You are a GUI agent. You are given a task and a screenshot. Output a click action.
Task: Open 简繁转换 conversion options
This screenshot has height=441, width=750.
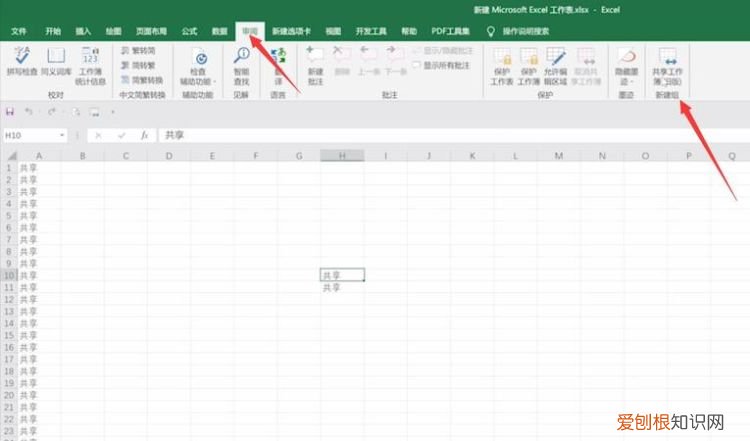pos(142,79)
